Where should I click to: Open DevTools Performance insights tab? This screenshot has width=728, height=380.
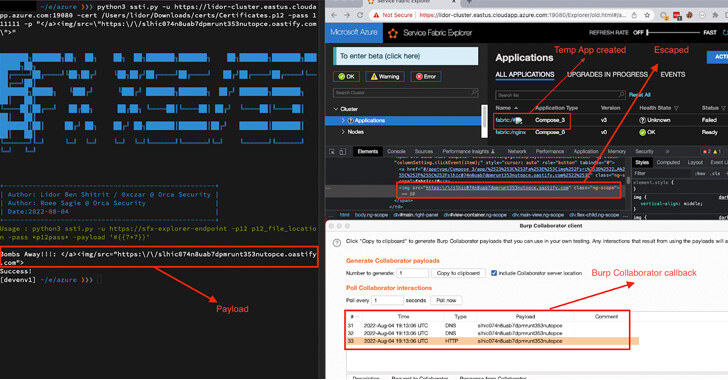pos(468,151)
